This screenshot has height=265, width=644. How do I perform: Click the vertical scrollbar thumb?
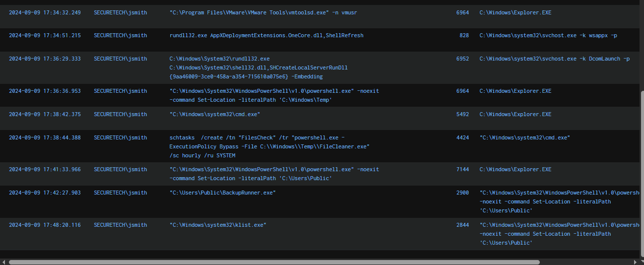[641, 174]
